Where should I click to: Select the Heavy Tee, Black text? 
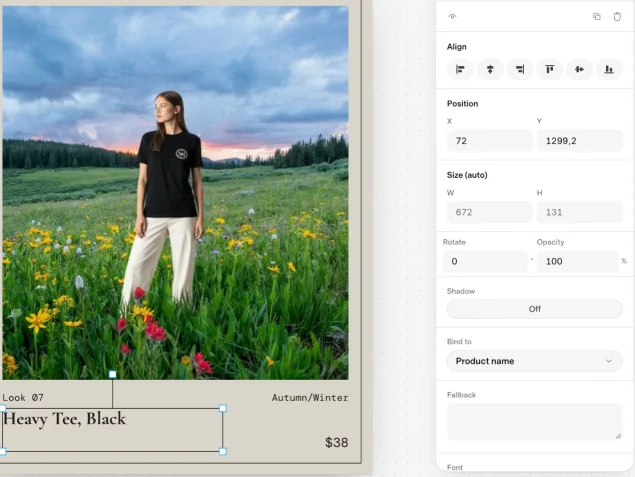tap(64, 419)
